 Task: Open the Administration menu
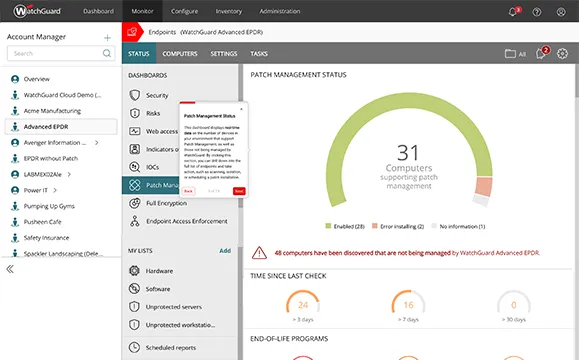pyautogui.click(x=280, y=11)
